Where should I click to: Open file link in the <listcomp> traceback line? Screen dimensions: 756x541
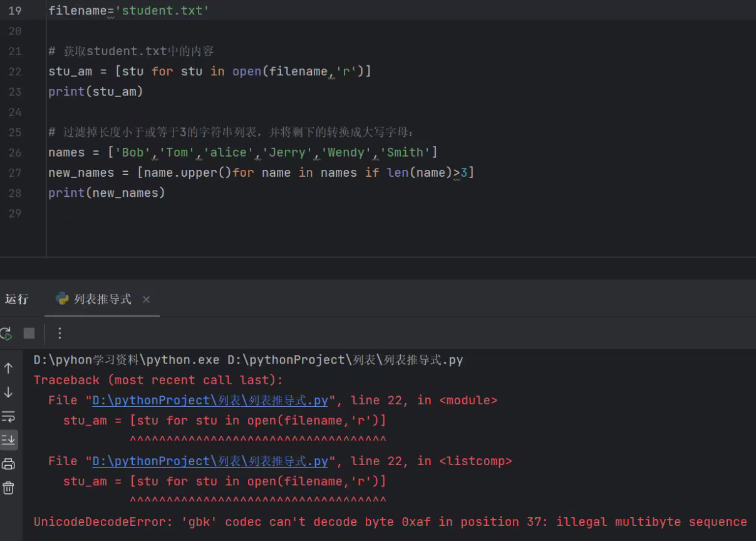pos(210,461)
